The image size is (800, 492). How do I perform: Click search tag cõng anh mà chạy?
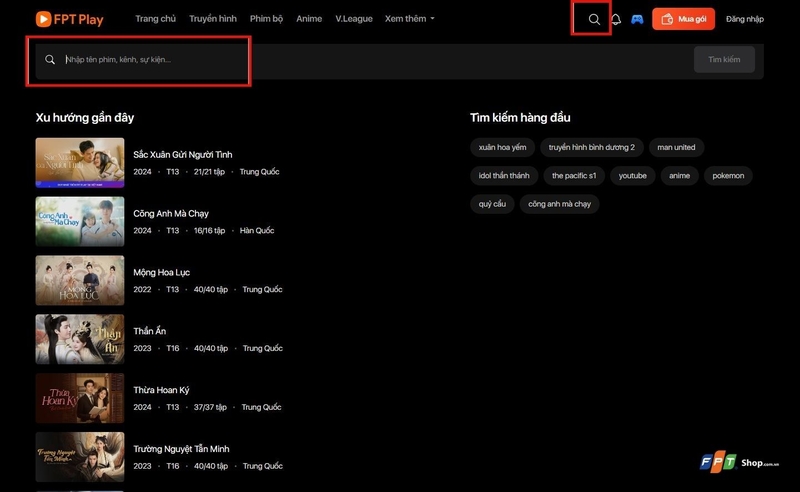pos(559,204)
